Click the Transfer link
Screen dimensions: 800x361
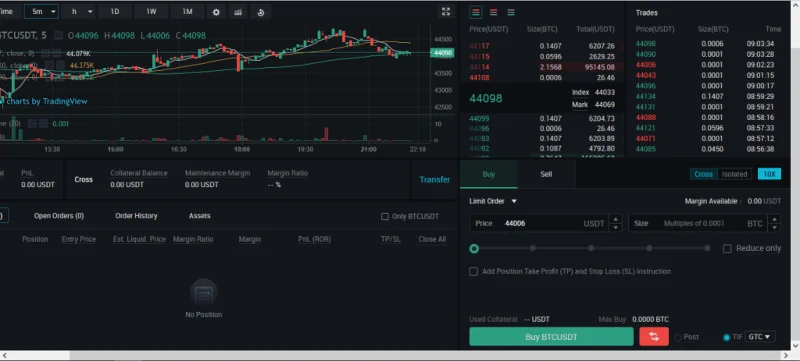pyautogui.click(x=435, y=179)
